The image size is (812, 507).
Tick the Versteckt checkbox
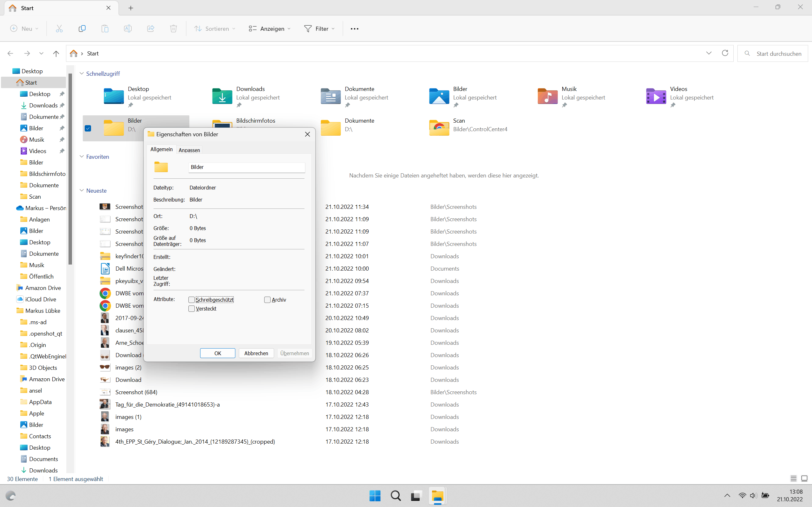pyautogui.click(x=192, y=309)
